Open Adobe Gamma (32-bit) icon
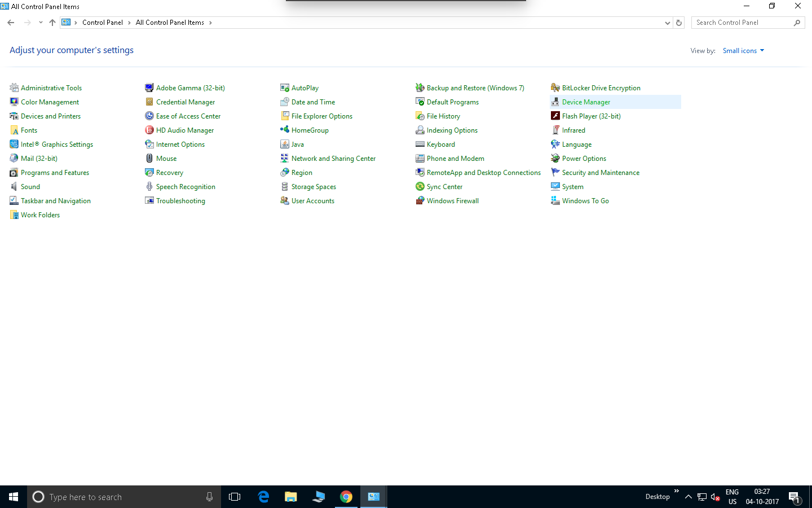This screenshot has height=508, width=812. (x=149, y=87)
